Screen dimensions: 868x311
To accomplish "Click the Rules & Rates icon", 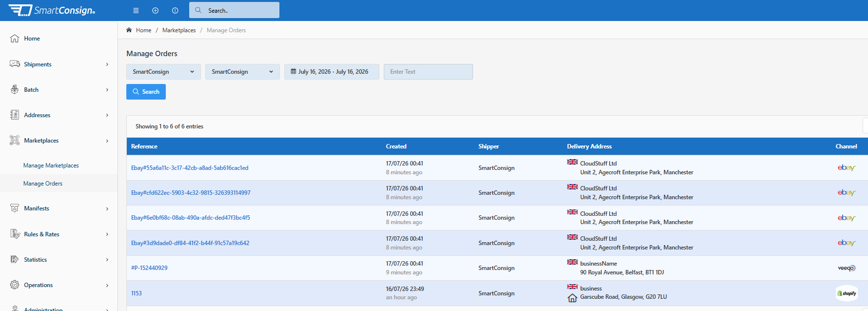I will coord(15,234).
